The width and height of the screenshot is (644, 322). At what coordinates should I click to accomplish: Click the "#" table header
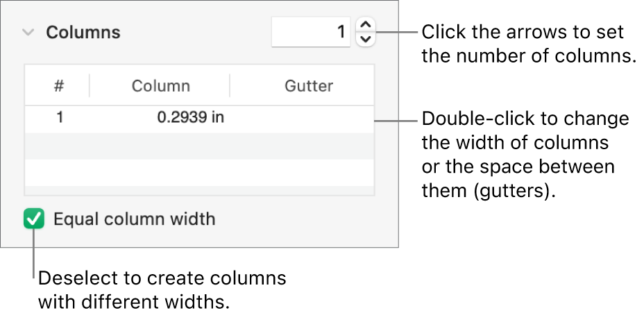click(x=59, y=86)
